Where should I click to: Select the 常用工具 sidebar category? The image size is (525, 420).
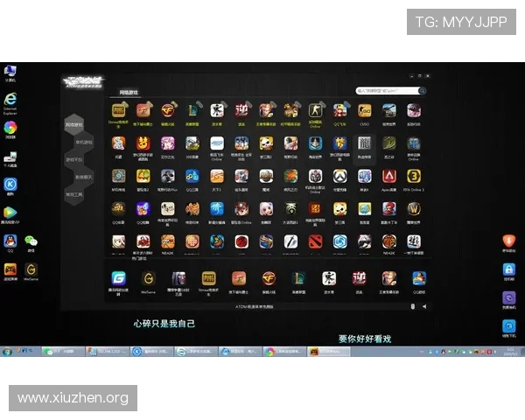(74, 194)
